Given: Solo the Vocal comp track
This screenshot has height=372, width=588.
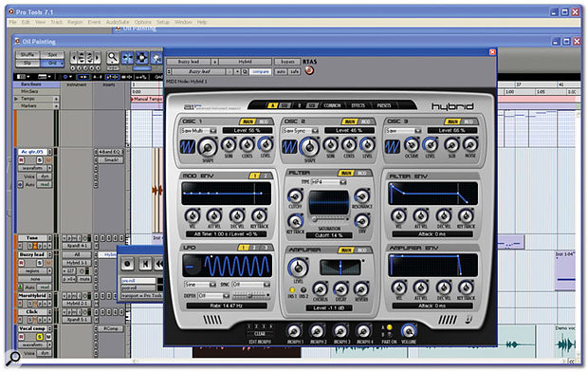Looking at the screenshot, I should 40,337.
